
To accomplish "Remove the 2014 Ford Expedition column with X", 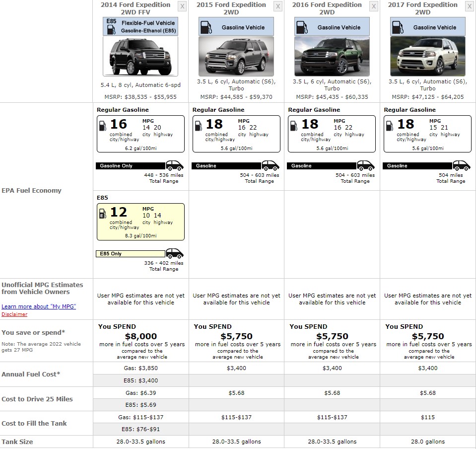I will [x=182, y=6].
